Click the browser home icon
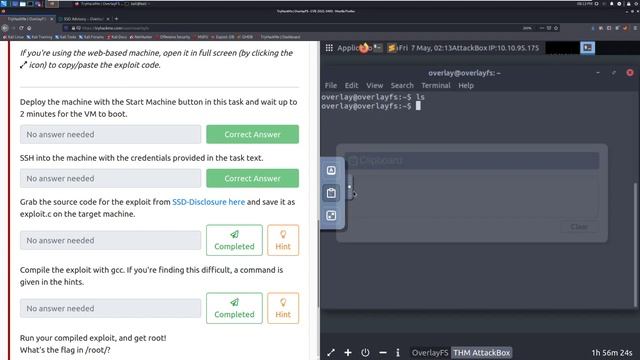The image size is (640, 360). (29, 28)
